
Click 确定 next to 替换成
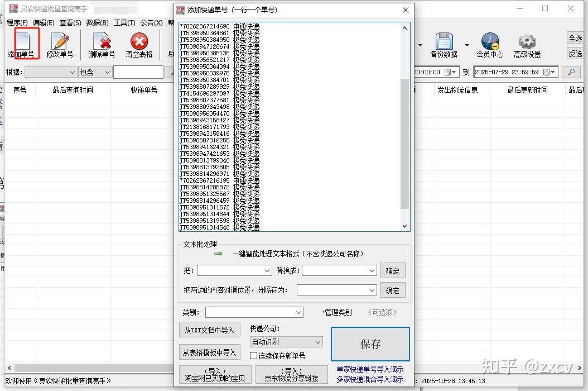[393, 271]
